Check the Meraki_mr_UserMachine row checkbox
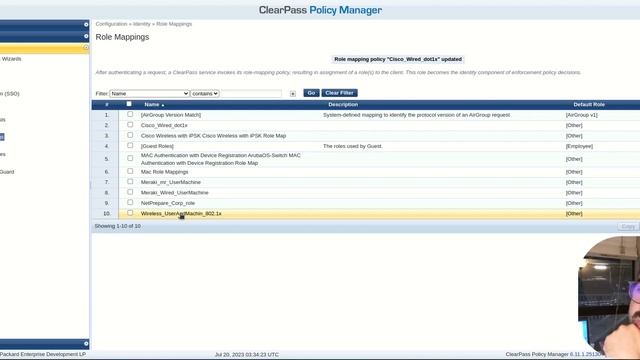 pyautogui.click(x=130, y=182)
